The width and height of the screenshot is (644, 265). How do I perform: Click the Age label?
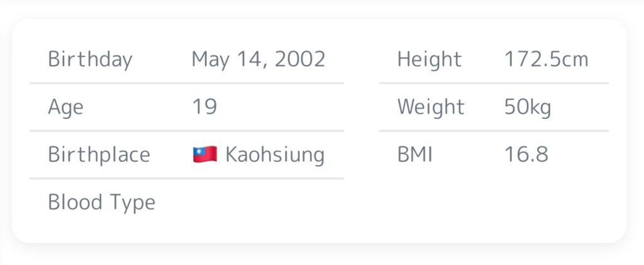click(x=65, y=107)
